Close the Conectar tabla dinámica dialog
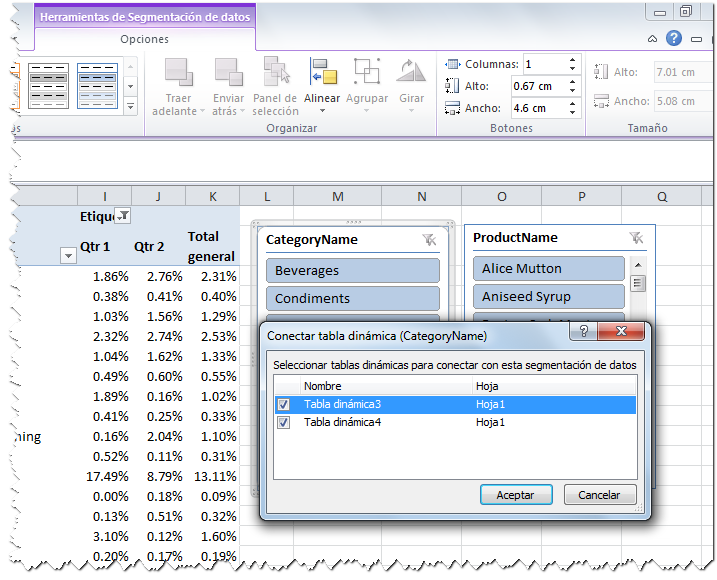Screen dimensions: 717x580 (x=621, y=331)
